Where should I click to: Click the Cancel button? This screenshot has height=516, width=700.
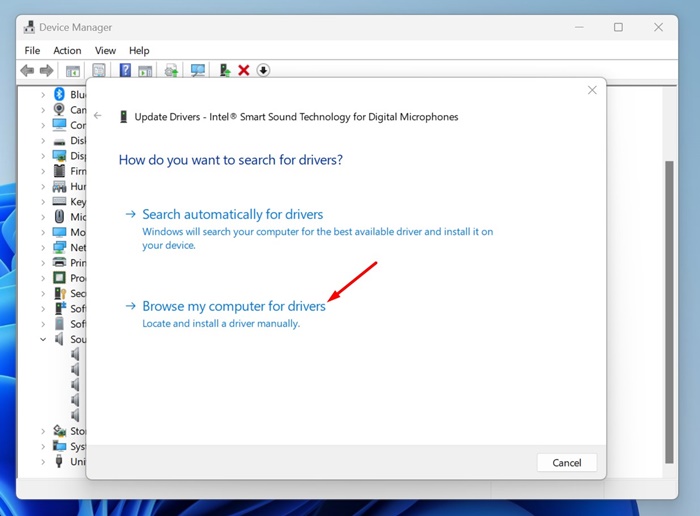pos(567,462)
